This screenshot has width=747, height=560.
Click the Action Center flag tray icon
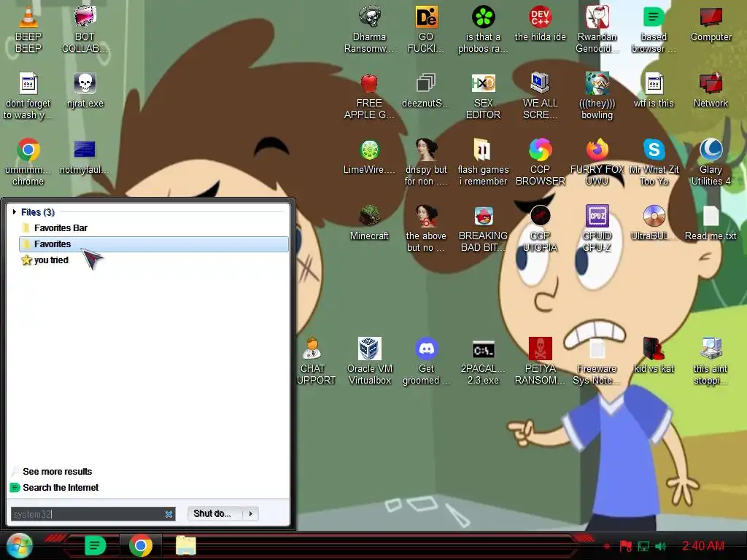(x=625, y=545)
